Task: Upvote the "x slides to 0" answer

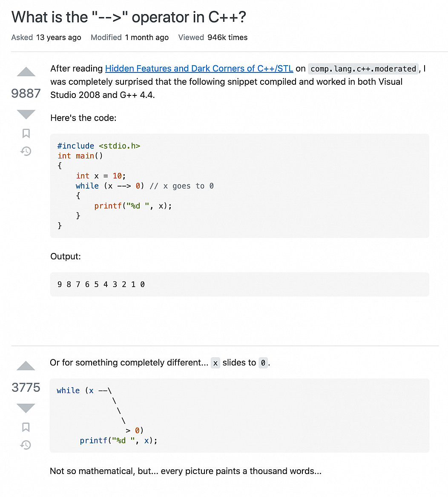Action: 26,366
